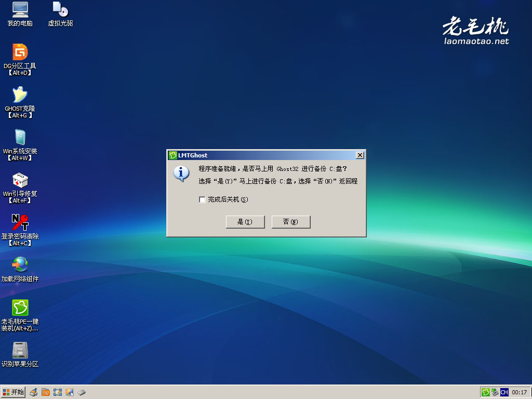Click the 00:17 taskbar clock
Viewport: 532px width, 399px height.
[519, 393]
